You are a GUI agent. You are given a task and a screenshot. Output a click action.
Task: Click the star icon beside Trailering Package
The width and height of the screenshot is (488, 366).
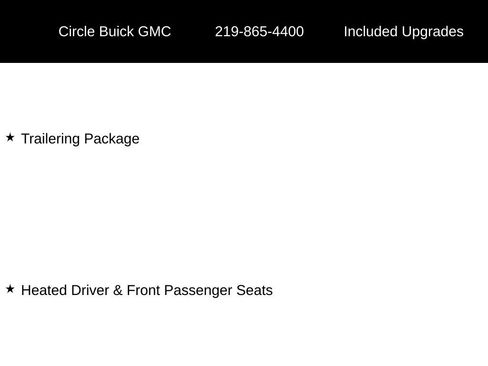pyautogui.click(x=10, y=137)
